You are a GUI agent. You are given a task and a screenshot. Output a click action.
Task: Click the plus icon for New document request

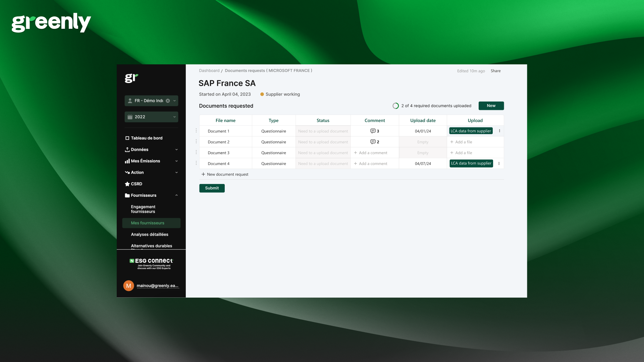pyautogui.click(x=203, y=174)
